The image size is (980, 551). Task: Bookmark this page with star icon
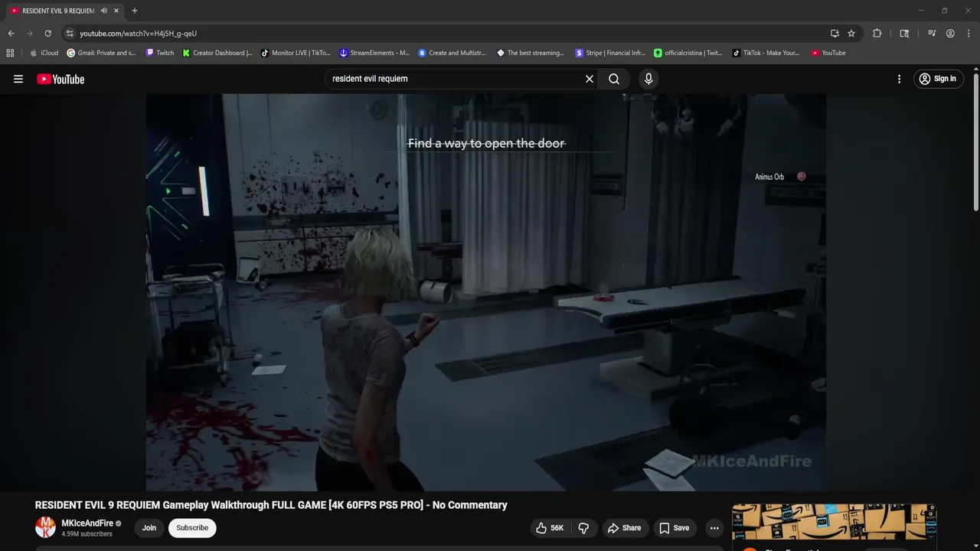coord(851,34)
